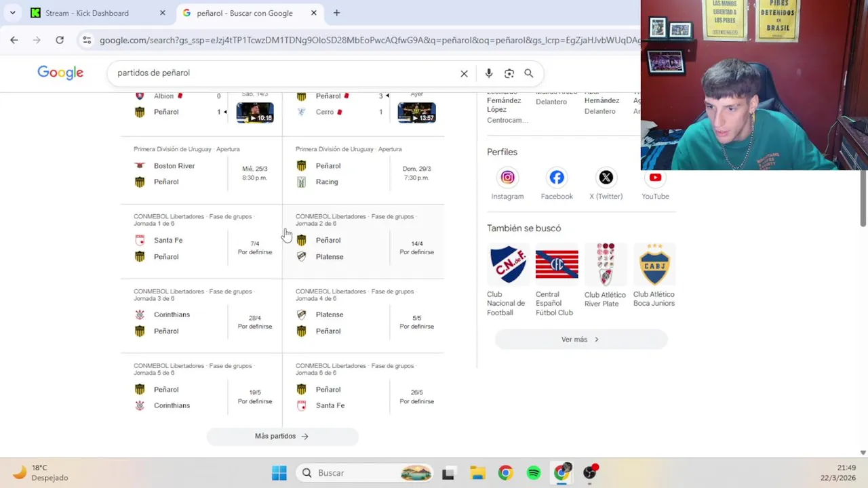The width and height of the screenshot is (868, 488).
Task: Switch to Spotify from taskbar
Action: click(534, 473)
